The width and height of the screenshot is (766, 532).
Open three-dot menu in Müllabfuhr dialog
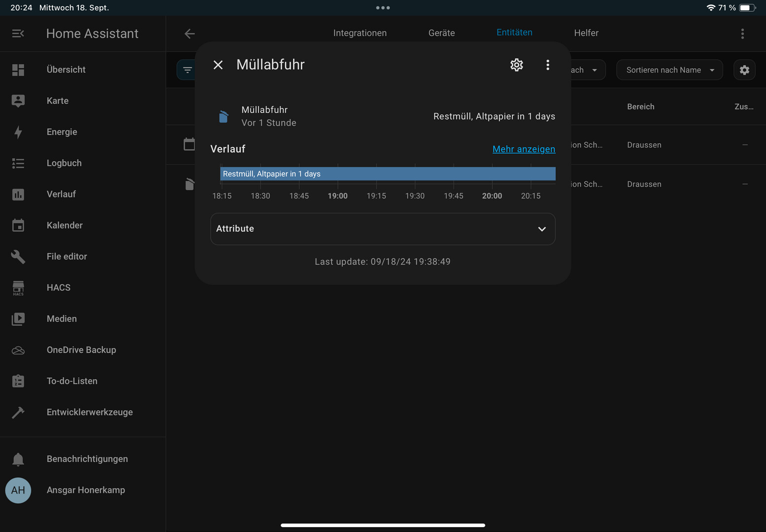pyautogui.click(x=547, y=65)
